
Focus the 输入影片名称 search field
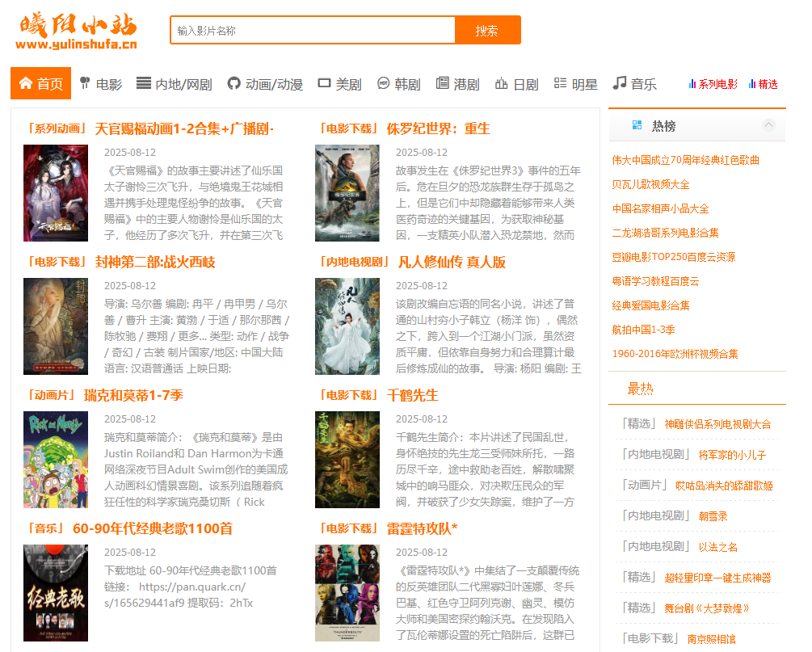[313, 31]
